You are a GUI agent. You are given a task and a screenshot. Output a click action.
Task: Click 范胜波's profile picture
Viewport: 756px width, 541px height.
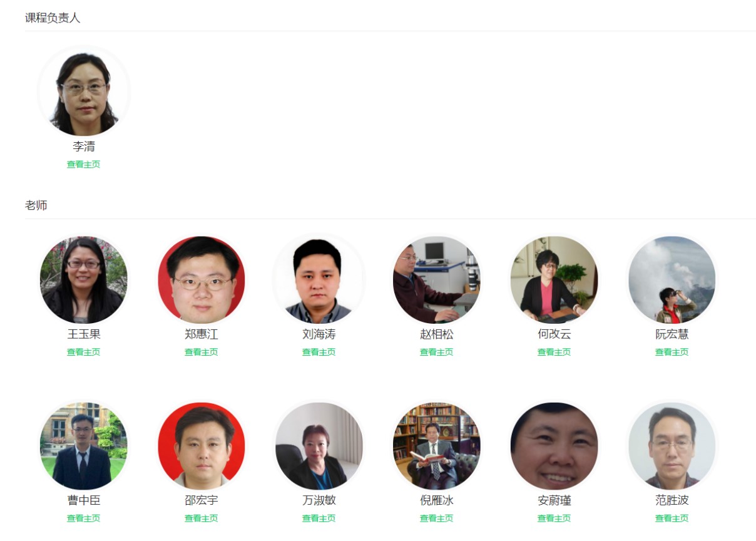coord(672,446)
